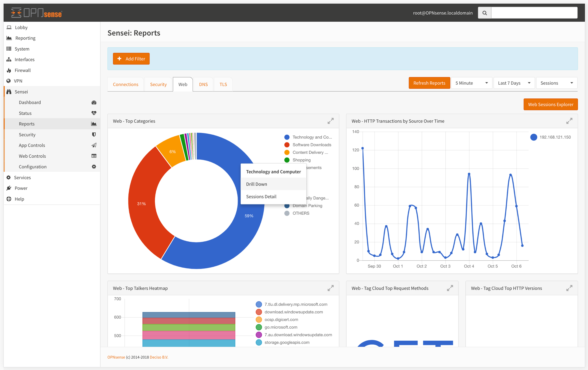The width and height of the screenshot is (588, 370).
Task: Click the Reports chart icon in submenu
Action: [x=94, y=124]
